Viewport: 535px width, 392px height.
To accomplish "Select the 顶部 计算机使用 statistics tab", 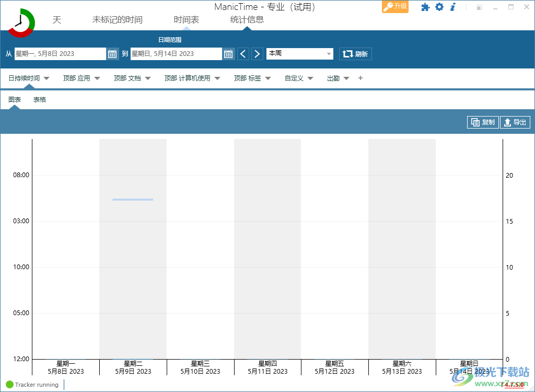I will coord(188,78).
